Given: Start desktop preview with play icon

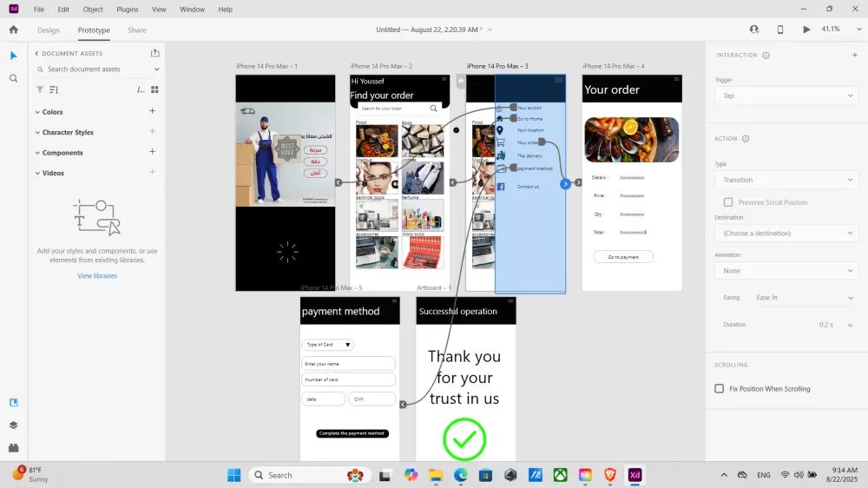Looking at the screenshot, I should (806, 30).
